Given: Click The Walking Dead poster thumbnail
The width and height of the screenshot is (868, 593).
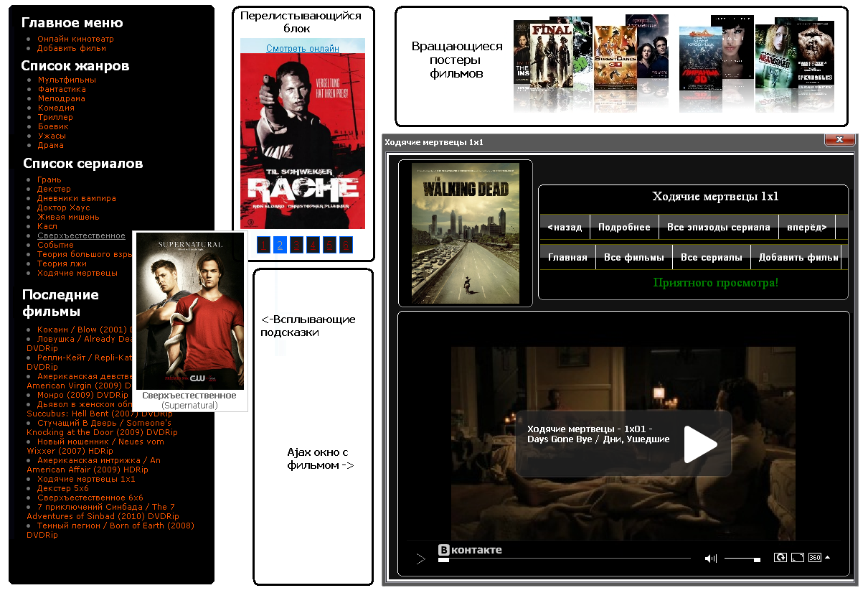Looking at the screenshot, I should [466, 233].
